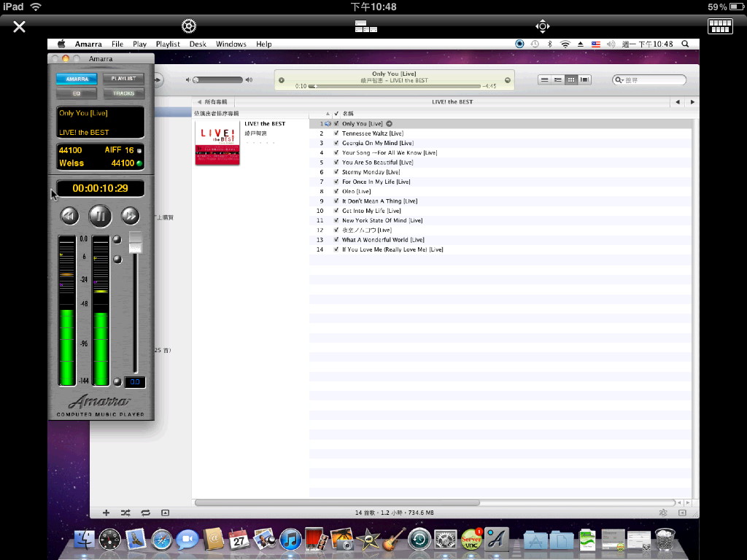The height and width of the screenshot is (560, 747).
Task: Uncheck the Get Into My Life checkbox
Action: point(336,211)
